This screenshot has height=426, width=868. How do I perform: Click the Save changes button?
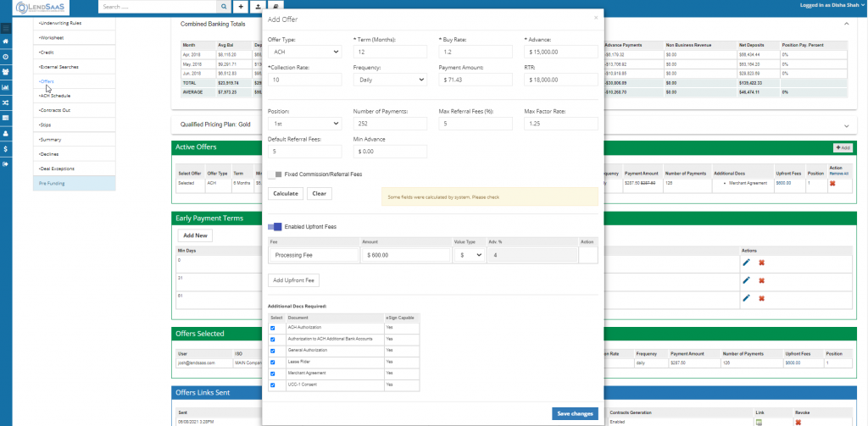[x=576, y=413]
